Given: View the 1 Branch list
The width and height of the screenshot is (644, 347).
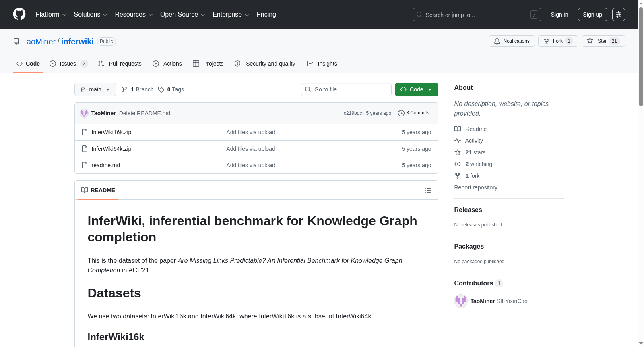Looking at the screenshot, I should click(x=138, y=89).
